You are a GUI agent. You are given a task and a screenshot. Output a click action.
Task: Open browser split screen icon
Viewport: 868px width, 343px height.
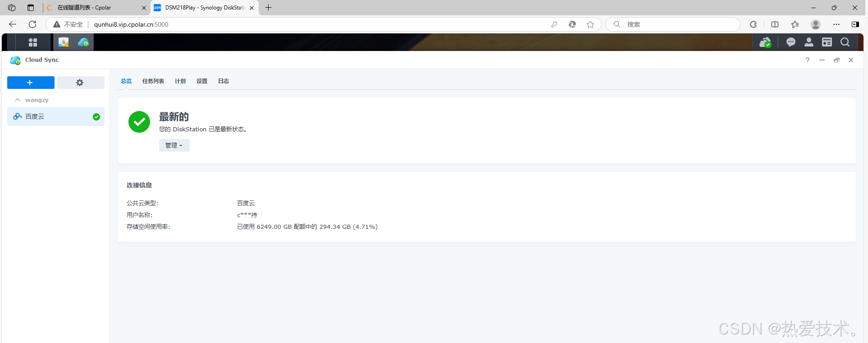775,24
